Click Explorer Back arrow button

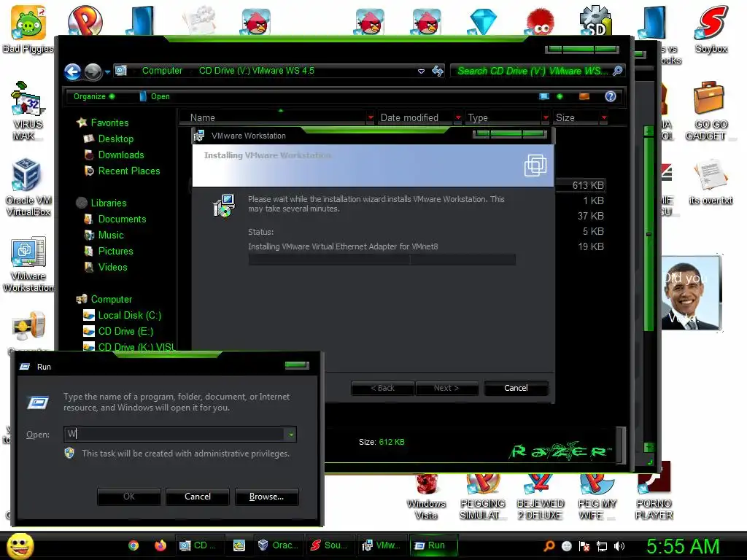coord(72,72)
